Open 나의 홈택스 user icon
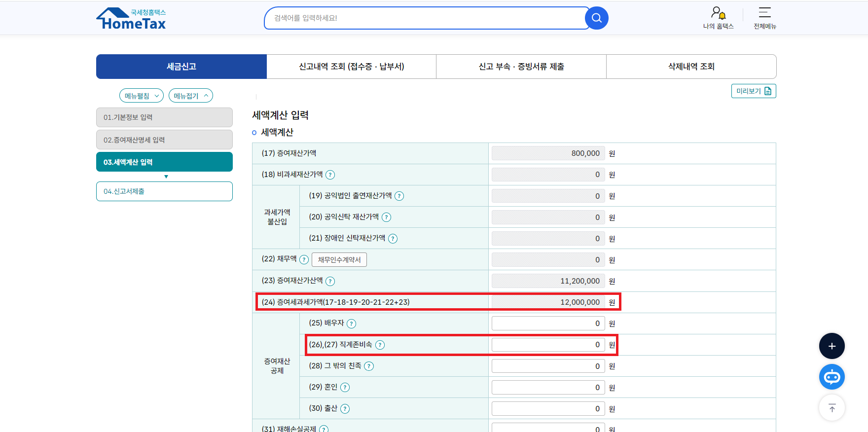868x432 pixels. (x=718, y=18)
